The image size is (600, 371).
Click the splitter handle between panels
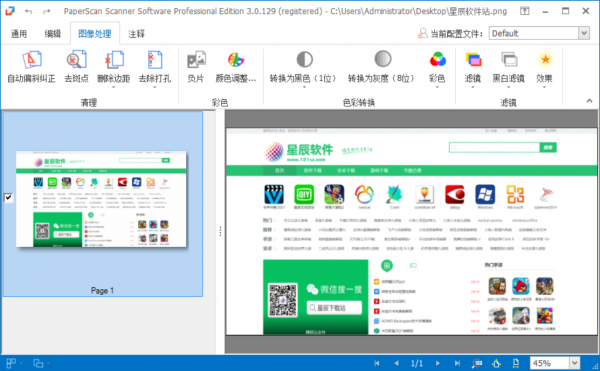coord(220,231)
